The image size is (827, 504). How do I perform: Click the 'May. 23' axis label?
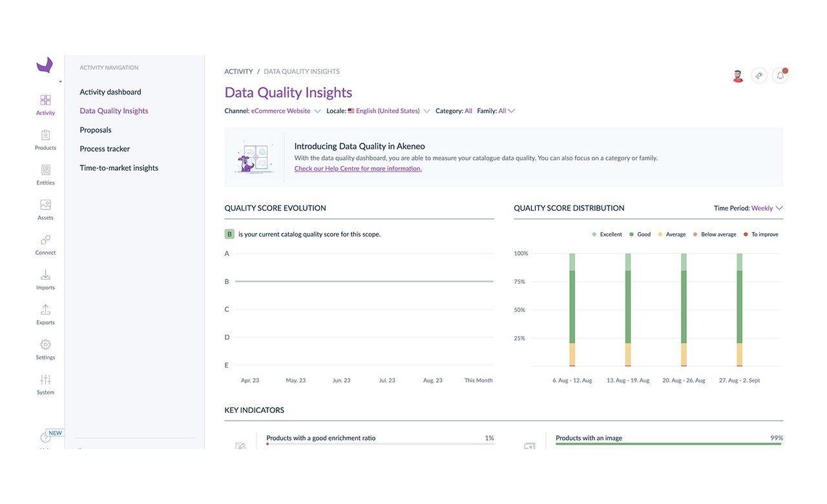point(296,381)
